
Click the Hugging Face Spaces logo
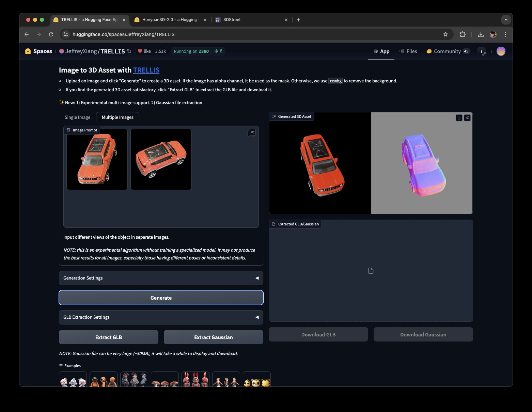coord(38,51)
